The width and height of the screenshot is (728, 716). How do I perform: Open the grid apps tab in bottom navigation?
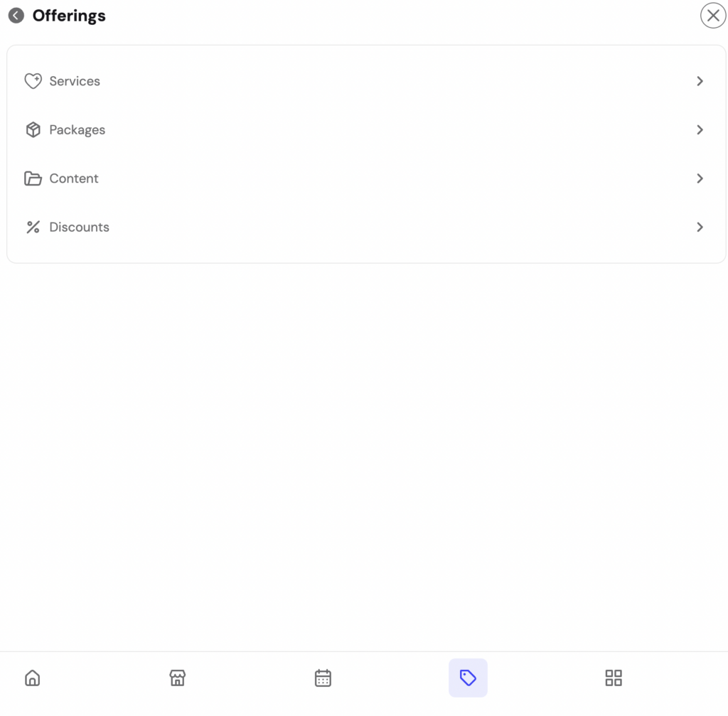click(614, 678)
